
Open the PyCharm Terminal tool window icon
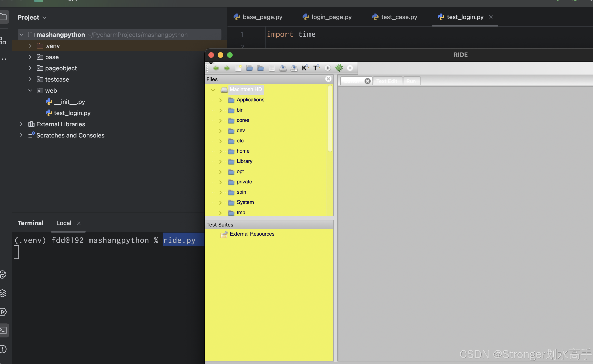(x=3, y=330)
